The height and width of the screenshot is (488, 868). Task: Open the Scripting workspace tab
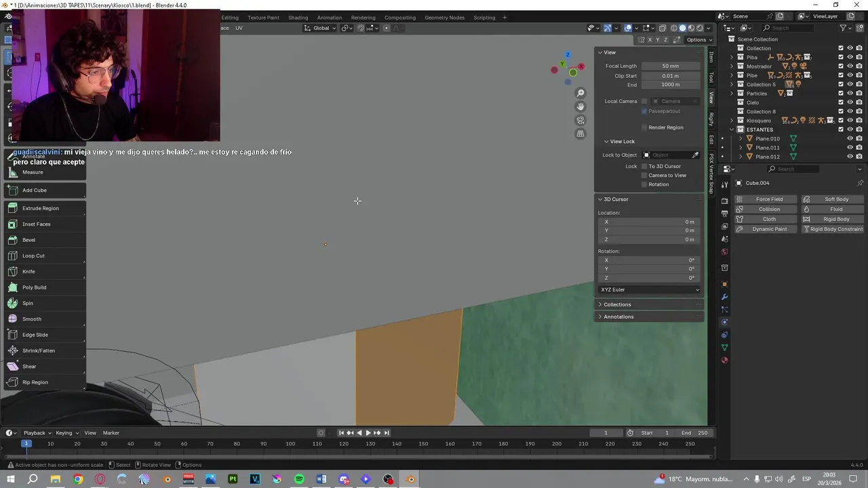(484, 18)
